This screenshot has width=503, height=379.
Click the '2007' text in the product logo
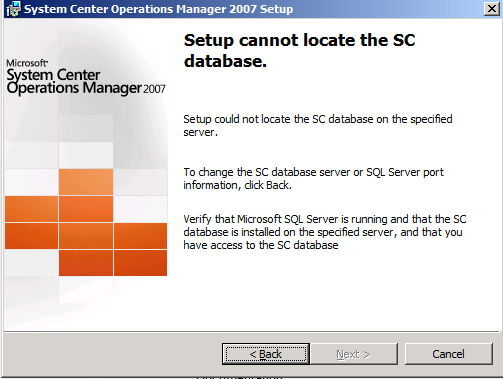(x=154, y=89)
